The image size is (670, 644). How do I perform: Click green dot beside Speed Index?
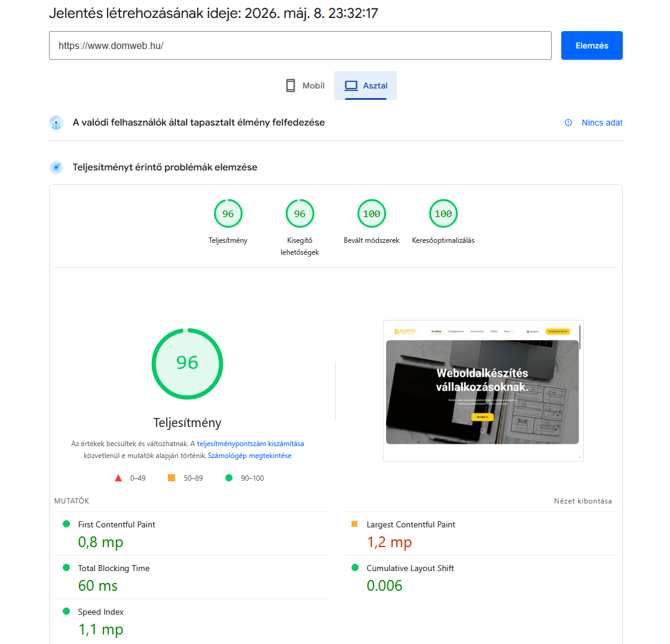pos(66,611)
